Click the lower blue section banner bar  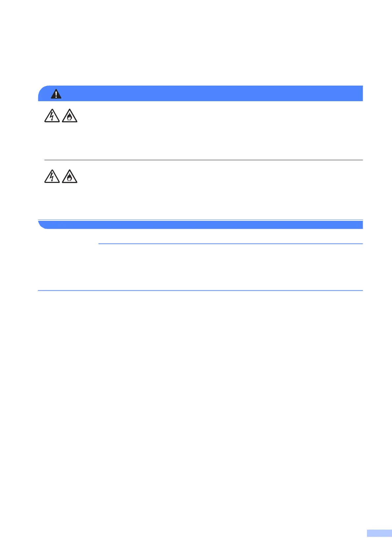coord(200,225)
